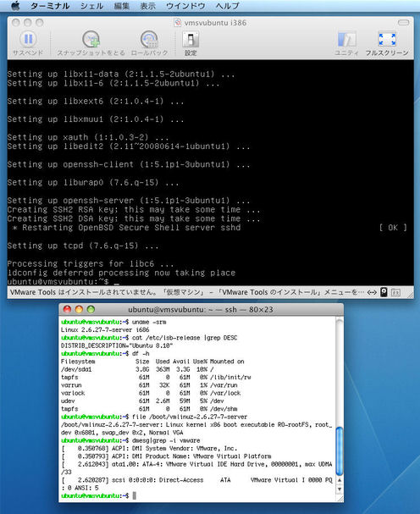Click the VMware window resize grip
Viewport: 420px width, 514px height.
tap(409, 294)
